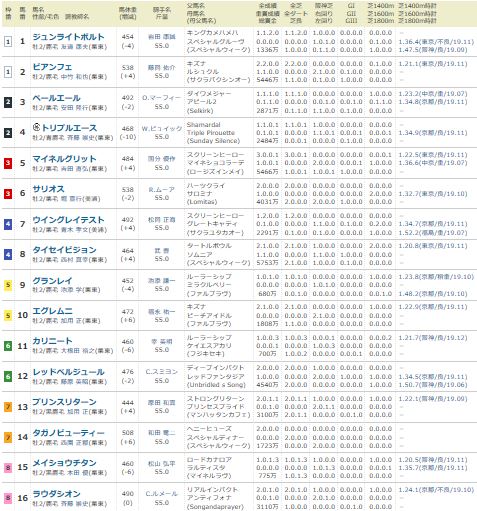Screen dimensions: 477x511
Task: Open jockey R.ムーア profile
Action: (x=161, y=189)
